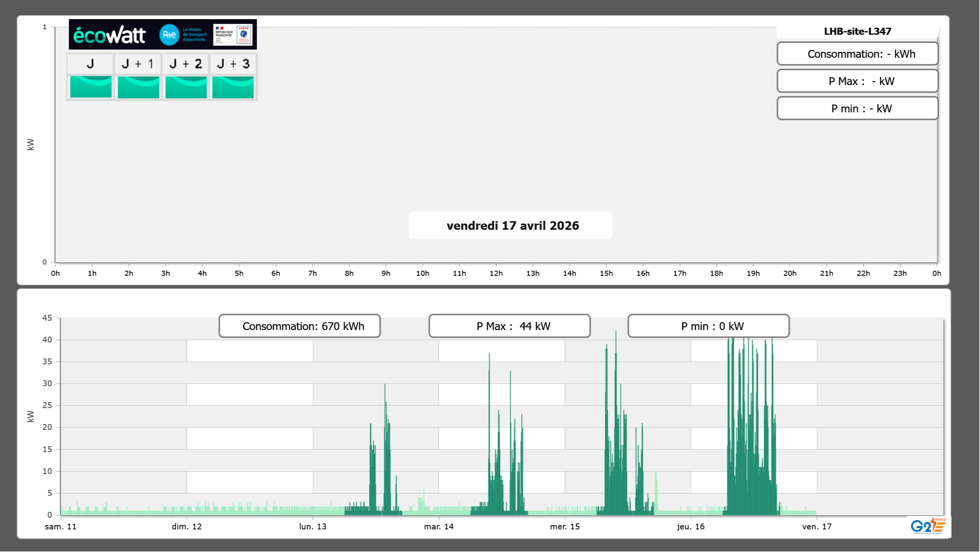The width and height of the screenshot is (980, 552).
Task: Click the RTE round logo
Action: (169, 35)
